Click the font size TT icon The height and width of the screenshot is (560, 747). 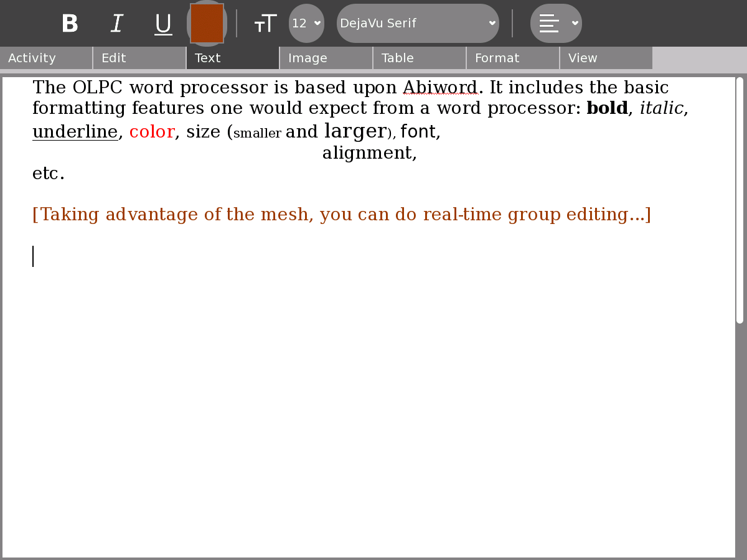point(265,24)
